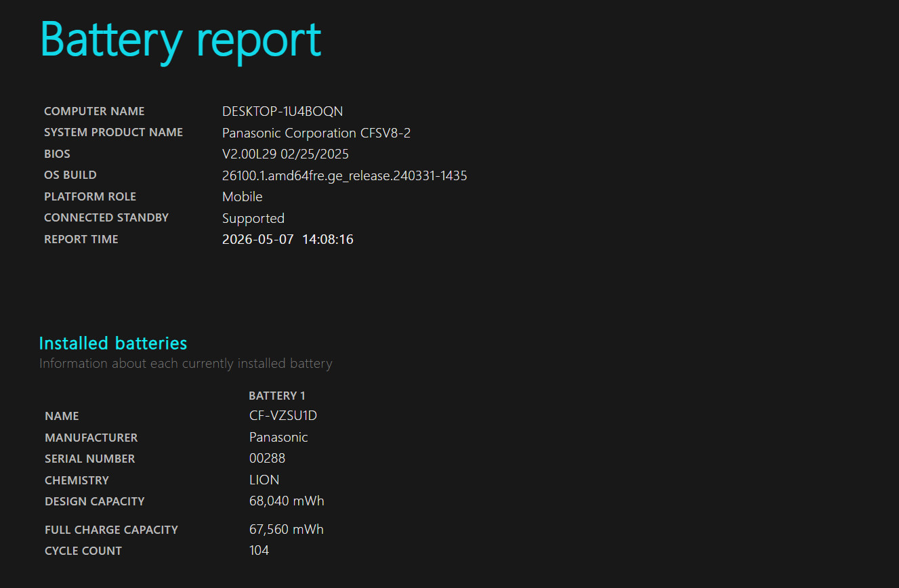This screenshot has height=588, width=899.
Task: Click the Mobile platform role value
Action: click(242, 196)
